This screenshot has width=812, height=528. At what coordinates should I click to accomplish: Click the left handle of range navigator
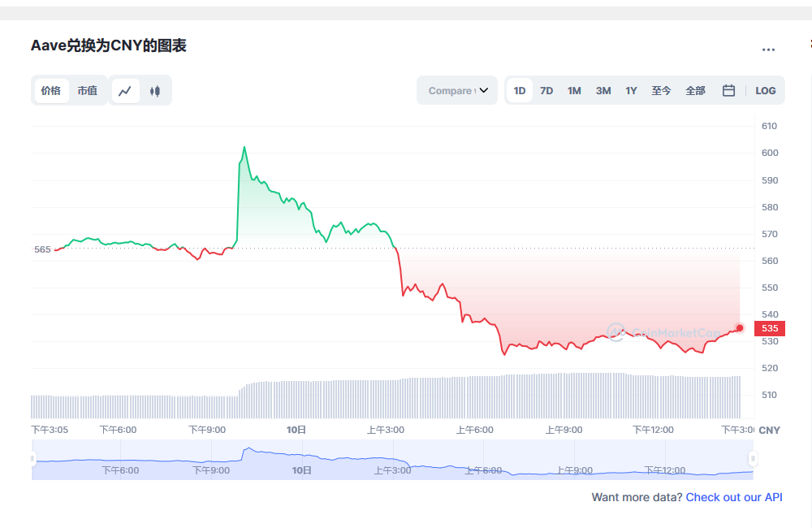pos(32,459)
